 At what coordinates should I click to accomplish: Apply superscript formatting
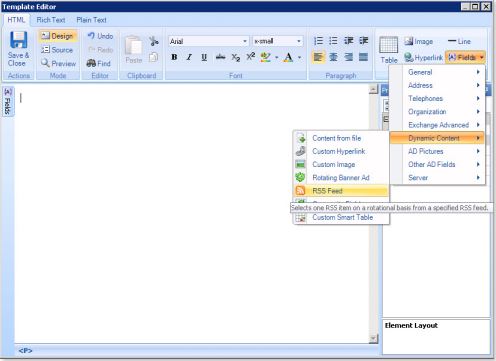tap(250, 57)
